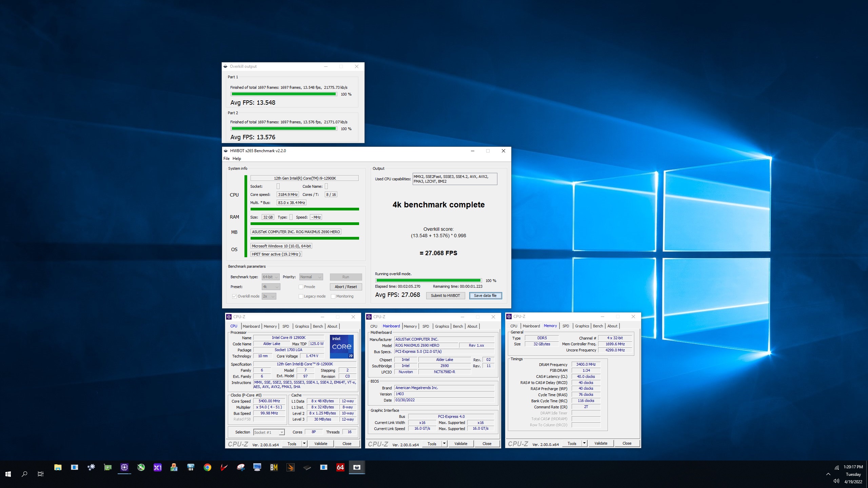Viewport: 868px width, 488px height.
Task: Open the HFC colored blocks taskbar icon
Action: [x=174, y=467]
